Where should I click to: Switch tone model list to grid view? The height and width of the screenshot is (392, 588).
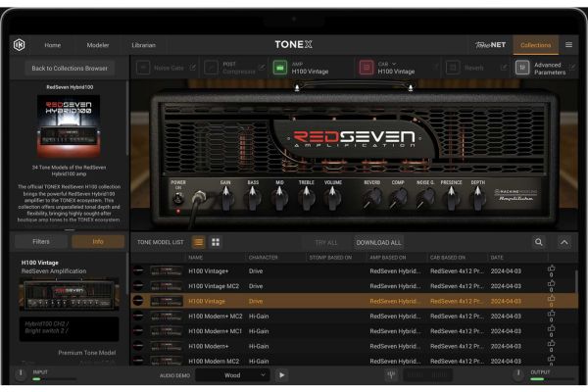click(216, 242)
